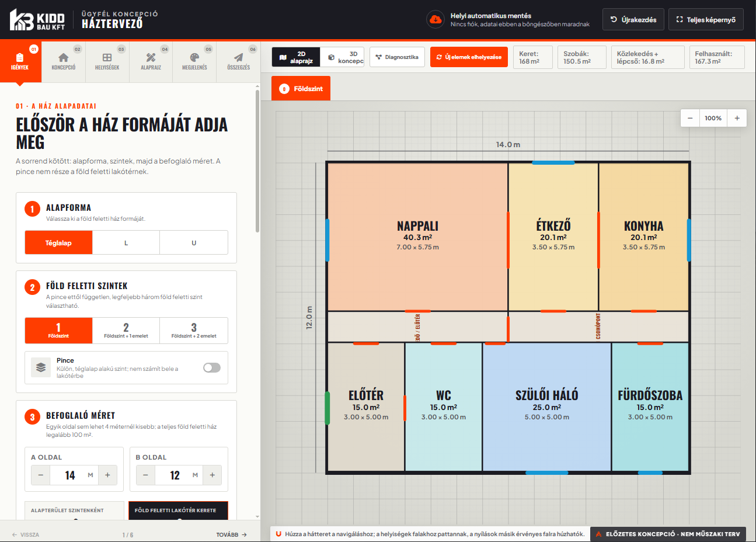Open the Alaprajz step tools icon
The width and height of the screenshot is (756, 542).
[151, 57]
